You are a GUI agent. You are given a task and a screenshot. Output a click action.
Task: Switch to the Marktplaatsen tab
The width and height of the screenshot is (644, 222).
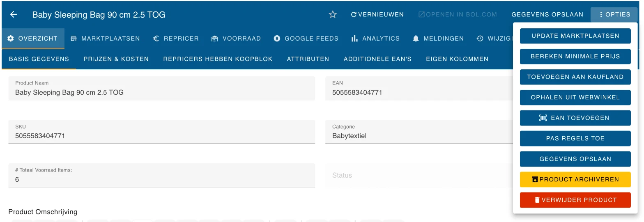click(105, 39)
